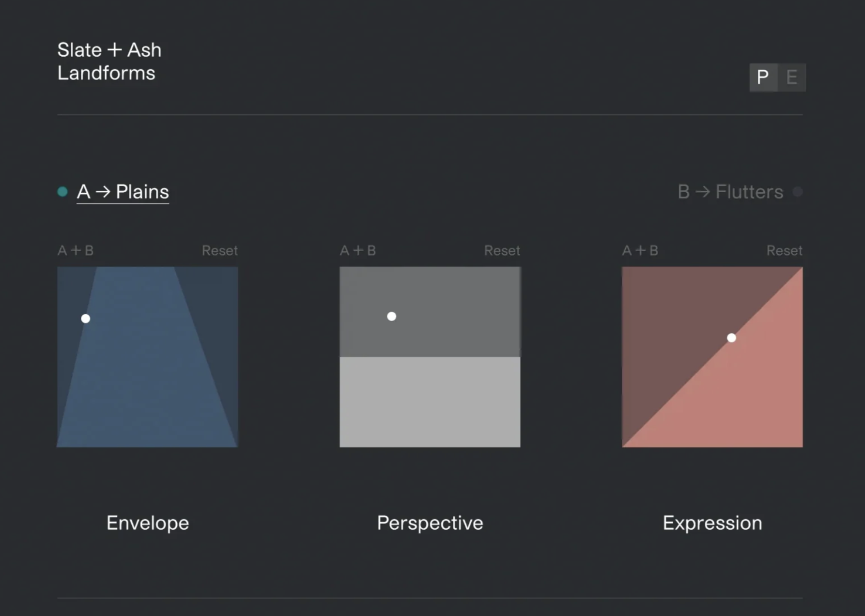865x616 pixels.
Task: Toggle the dim layer B indicator dot
Action: (797, 192)
